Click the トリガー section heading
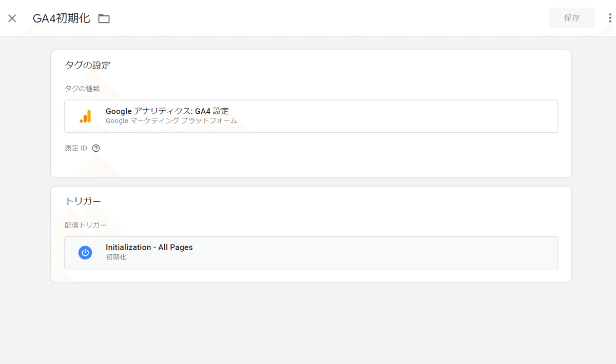 point(83,201)
